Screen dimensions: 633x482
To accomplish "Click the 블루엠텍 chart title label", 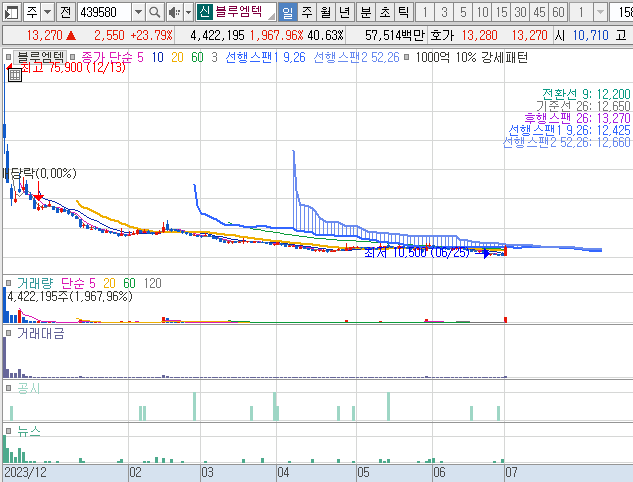I will (x=40, y=57).
